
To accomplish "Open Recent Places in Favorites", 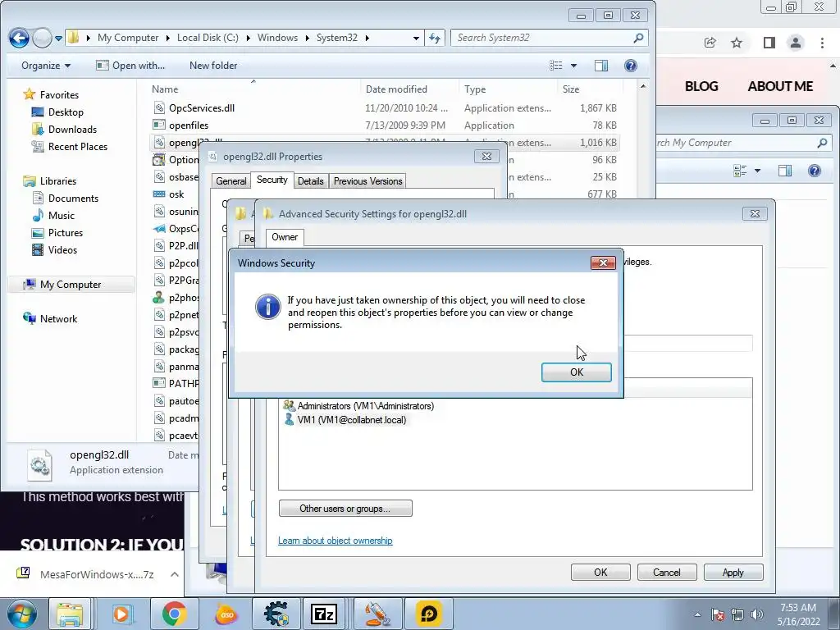I will pos(78,146).
